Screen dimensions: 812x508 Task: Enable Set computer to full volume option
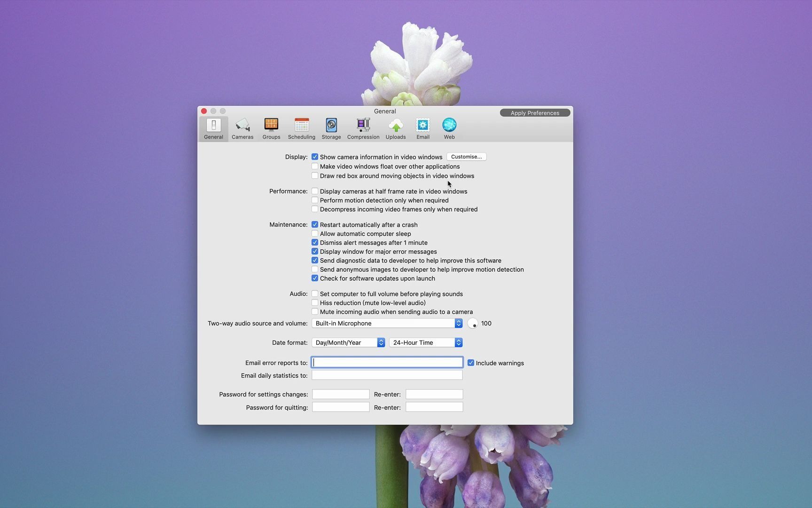(x=315, y=294)
